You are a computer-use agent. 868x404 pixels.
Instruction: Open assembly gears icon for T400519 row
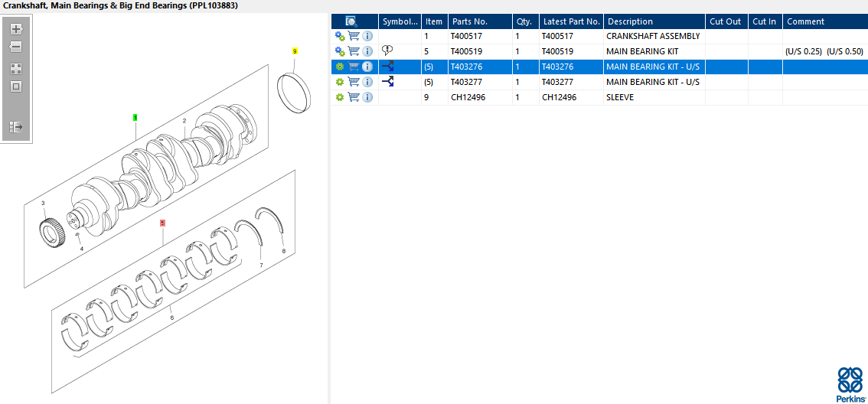(340, 51)
